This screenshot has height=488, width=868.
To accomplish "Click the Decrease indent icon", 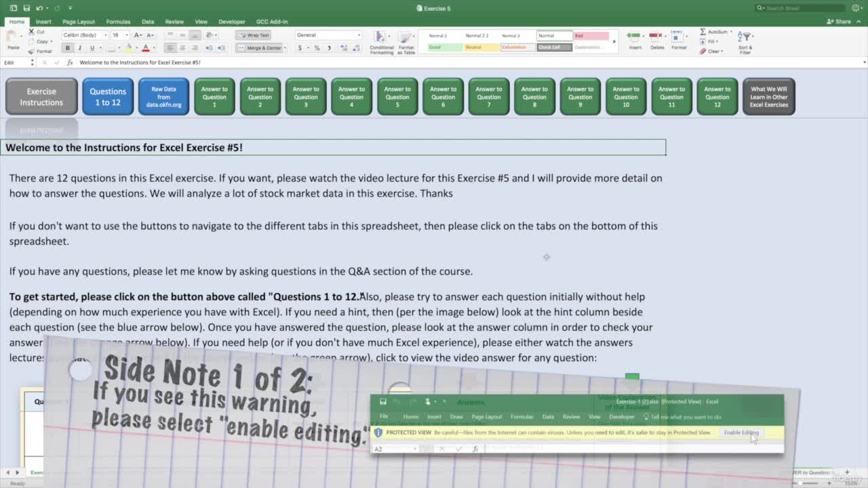I will click(x=209, y=47).
